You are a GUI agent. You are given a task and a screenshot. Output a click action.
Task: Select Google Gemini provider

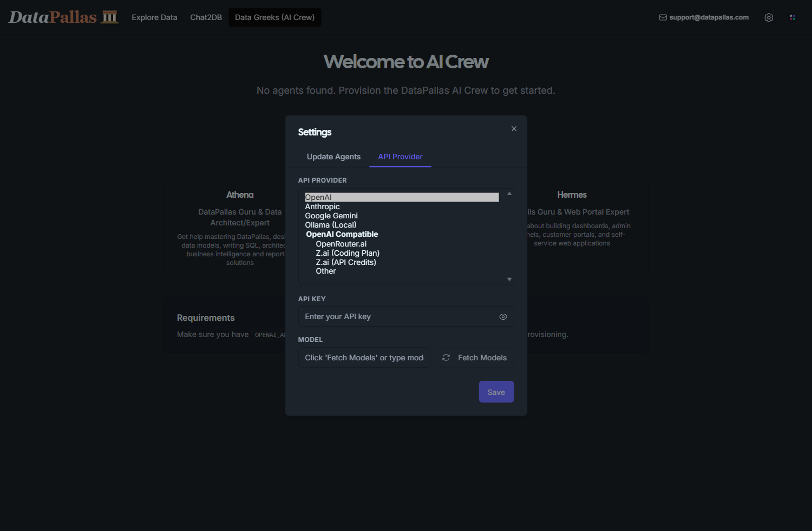(x=402, y=216)
